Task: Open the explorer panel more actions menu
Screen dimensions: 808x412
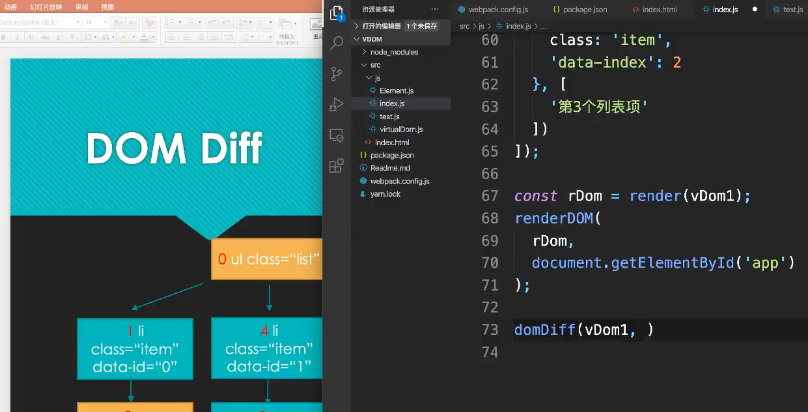Action: click(435, 9)
